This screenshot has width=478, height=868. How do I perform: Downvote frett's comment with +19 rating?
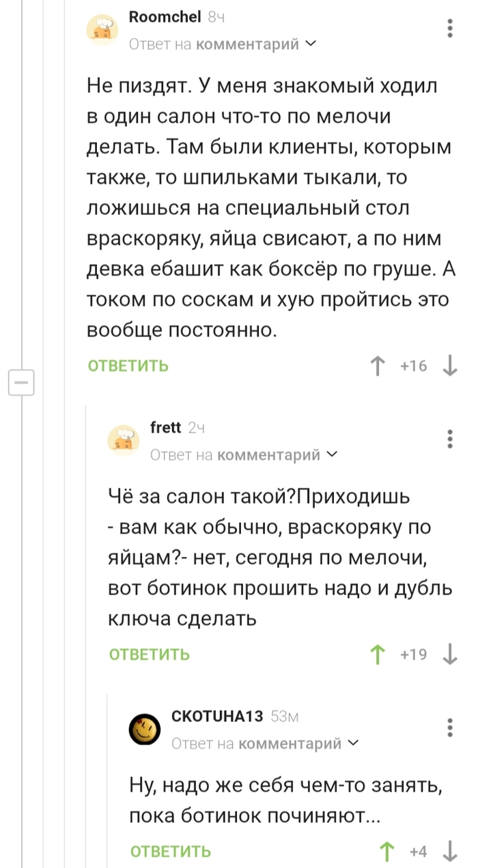click(x=449, y=655)
